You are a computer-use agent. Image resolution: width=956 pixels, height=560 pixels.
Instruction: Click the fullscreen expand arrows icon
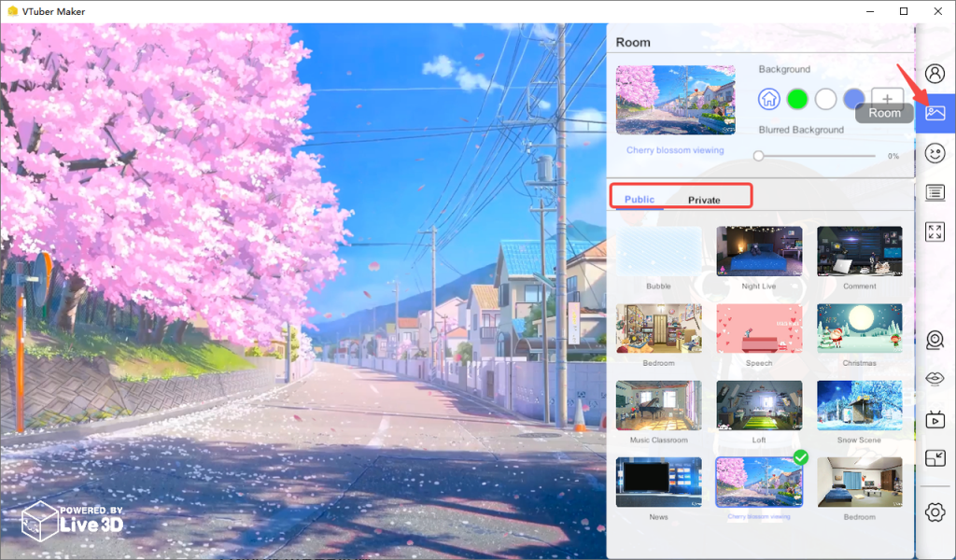935,231
